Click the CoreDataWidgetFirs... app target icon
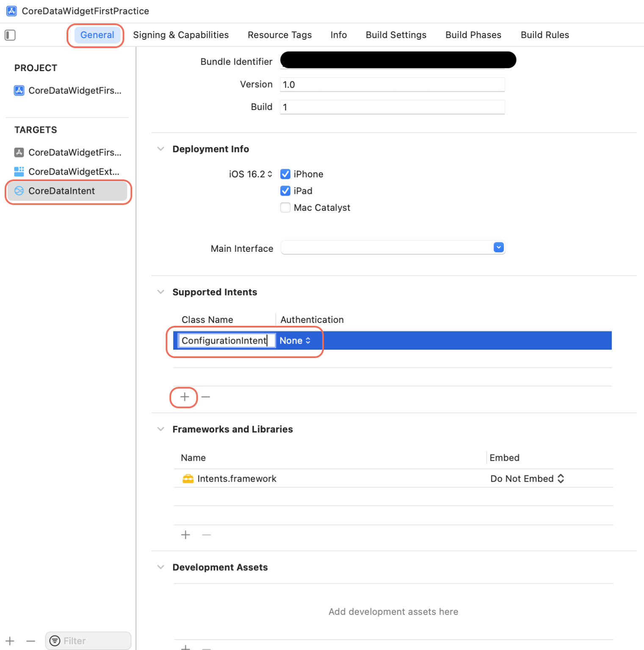Image resolution: width=644 pixels, height=650 pixels. point(19,152)
